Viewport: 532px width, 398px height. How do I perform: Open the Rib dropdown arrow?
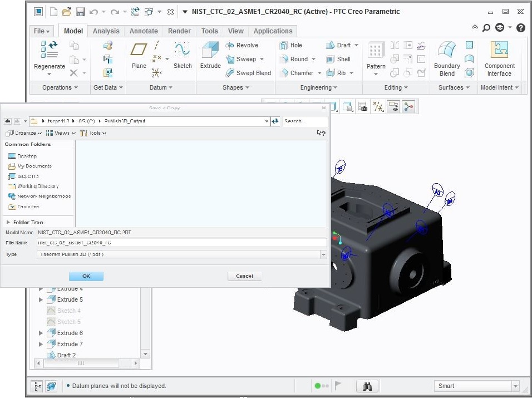351,73
